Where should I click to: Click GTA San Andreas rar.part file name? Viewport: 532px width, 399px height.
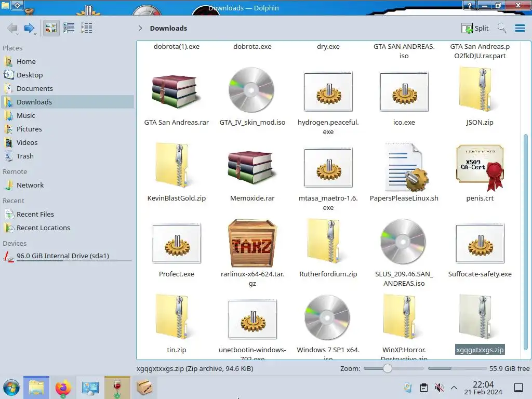click(x=480, y=51)
